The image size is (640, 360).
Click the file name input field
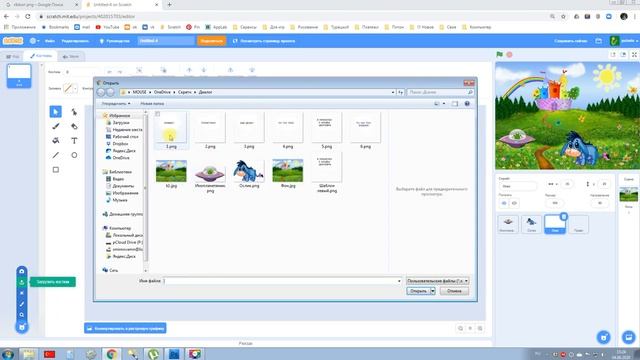[282, 281]
